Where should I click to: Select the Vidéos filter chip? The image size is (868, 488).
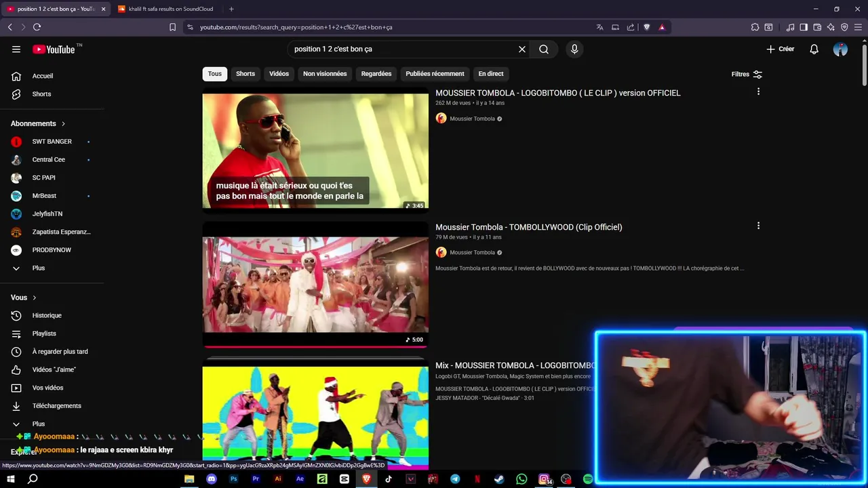(x=279, y=74)
